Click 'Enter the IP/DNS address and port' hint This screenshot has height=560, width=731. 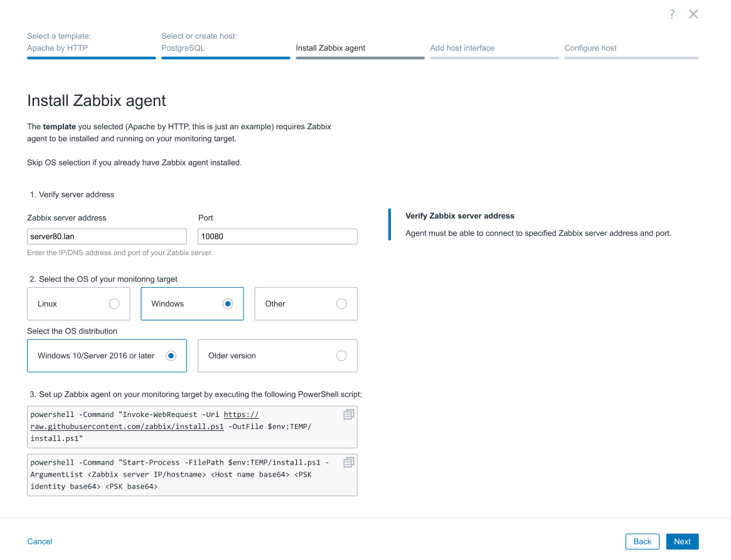(x=120, y=253)
